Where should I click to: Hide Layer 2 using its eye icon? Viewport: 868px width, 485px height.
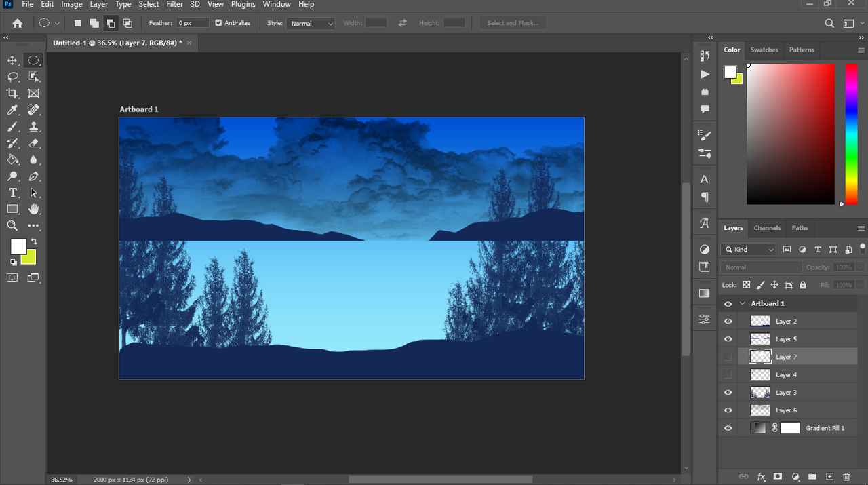[728, 322]
